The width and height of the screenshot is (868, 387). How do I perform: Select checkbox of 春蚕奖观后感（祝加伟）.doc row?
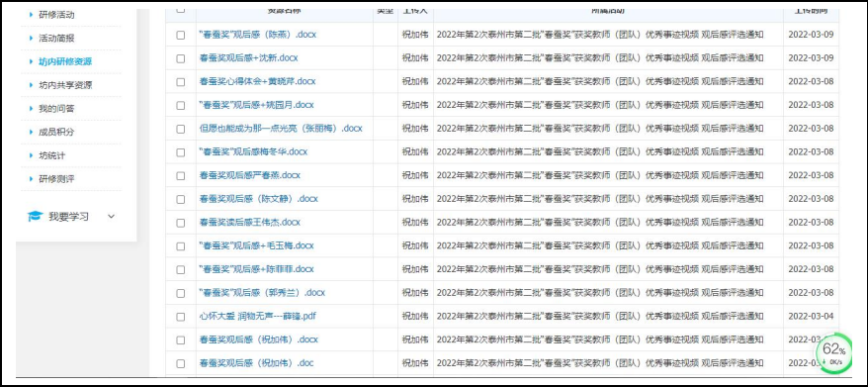tap(181, 363)
